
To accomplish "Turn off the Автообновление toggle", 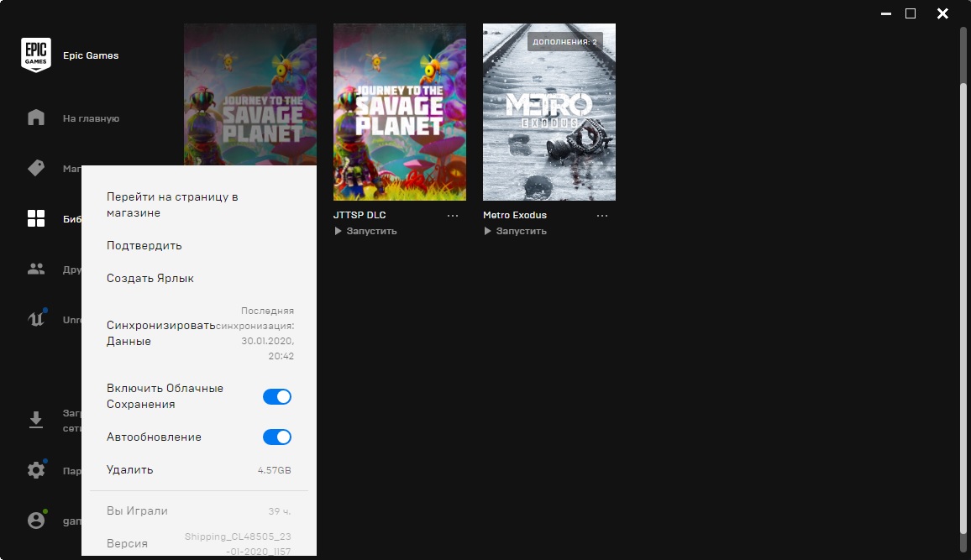I will point(277,437).
